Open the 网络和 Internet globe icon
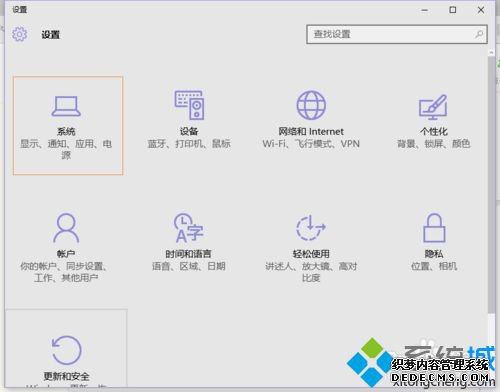This screenshot has height=392, width=500. point(311,105)
